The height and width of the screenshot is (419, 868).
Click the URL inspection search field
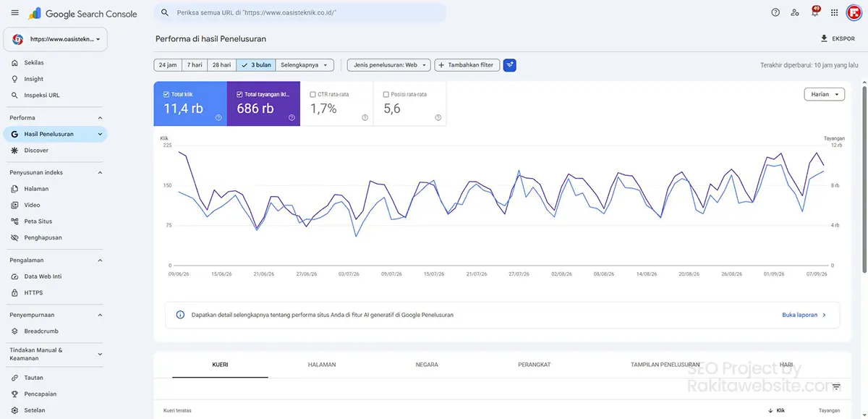click(300, 13)
